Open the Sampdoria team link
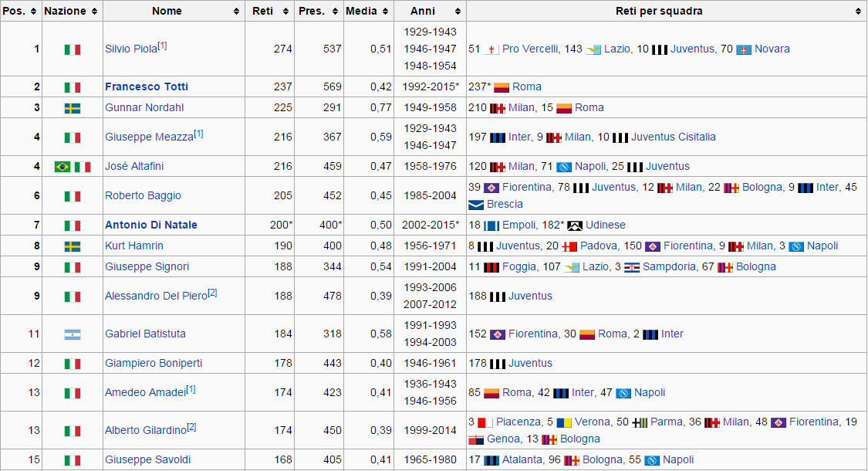Image resolution: width=868 pixels, height=471 pixels. click(669, 266)
